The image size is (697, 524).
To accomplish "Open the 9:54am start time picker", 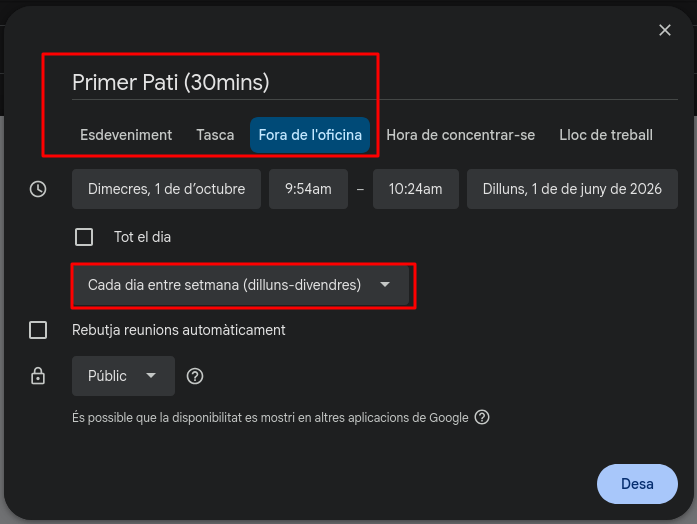I will coord(308,189).
